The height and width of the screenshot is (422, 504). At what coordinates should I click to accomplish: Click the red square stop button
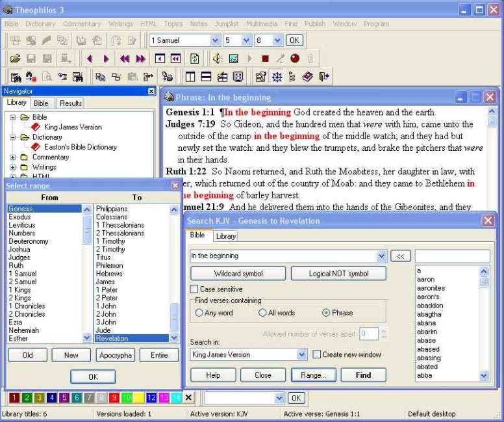[x=265, y=59]
